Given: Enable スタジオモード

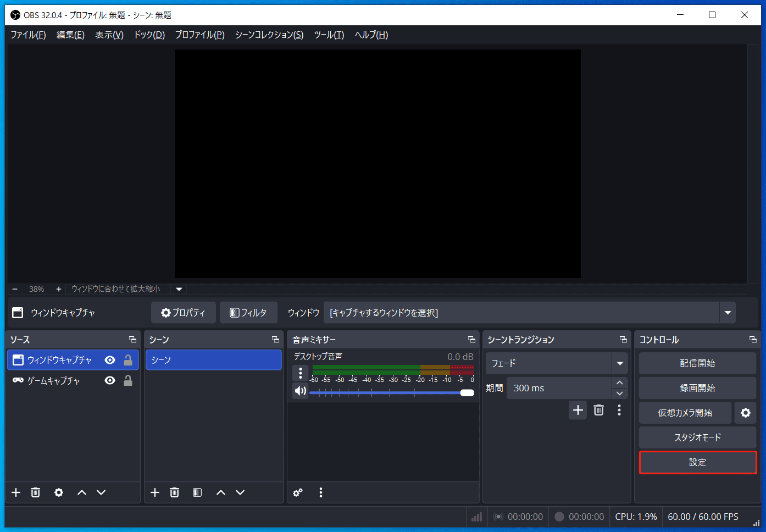Looking at the screenshot, I should pyautogui.click(x=698, y=437).
